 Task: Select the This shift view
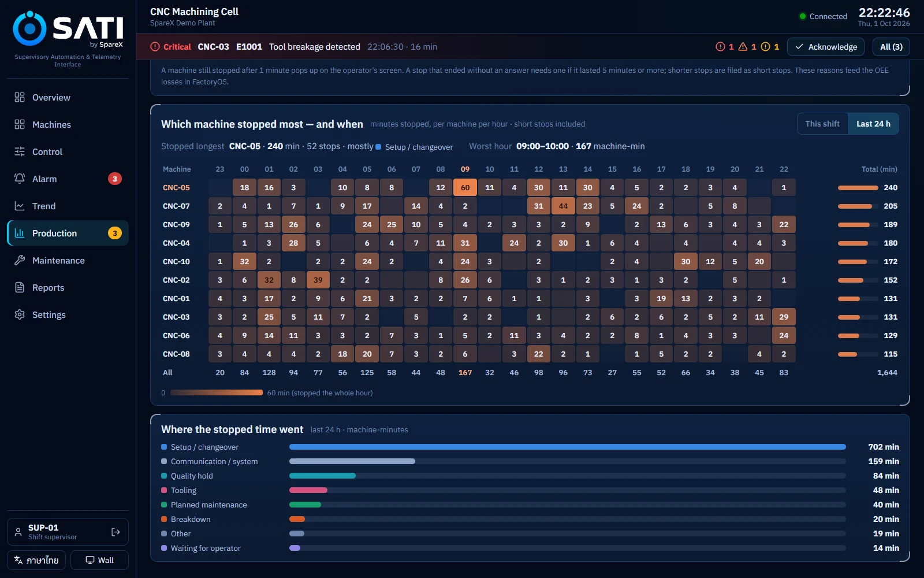[822, 124]
